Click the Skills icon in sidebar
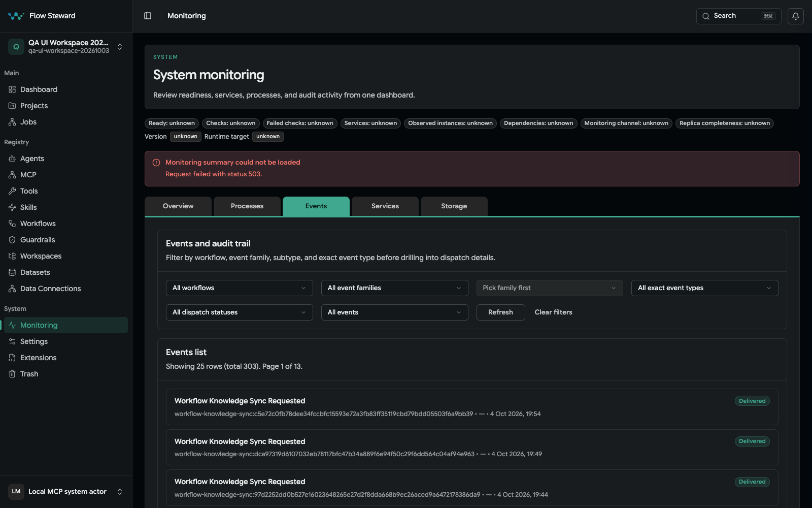Viewport: 812px width, 508px height. click(12, 207)
